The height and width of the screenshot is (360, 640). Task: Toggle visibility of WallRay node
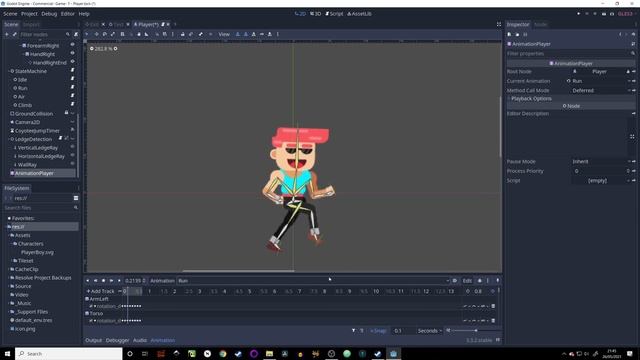[72, 164]
